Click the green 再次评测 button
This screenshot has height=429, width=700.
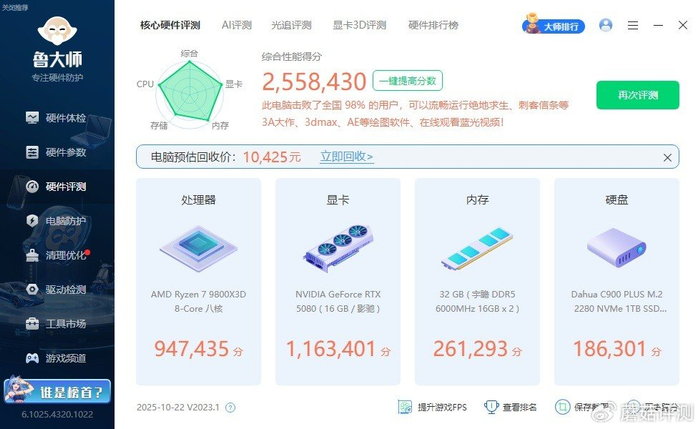[638, 95]
